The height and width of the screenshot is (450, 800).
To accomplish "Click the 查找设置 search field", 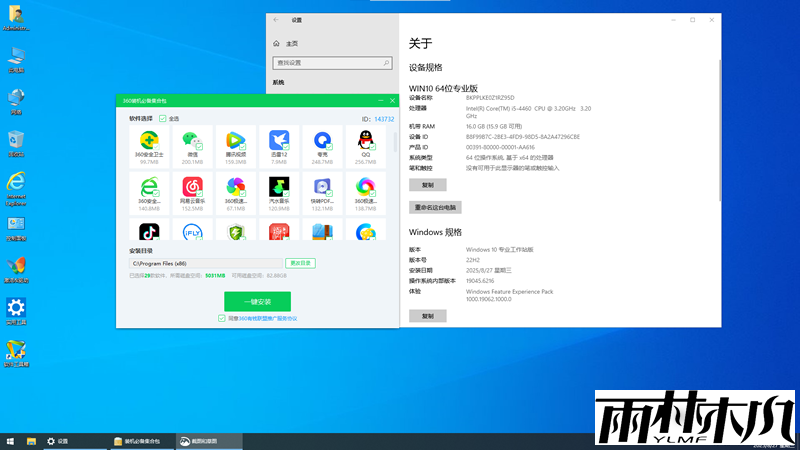I will pos(332,63).
